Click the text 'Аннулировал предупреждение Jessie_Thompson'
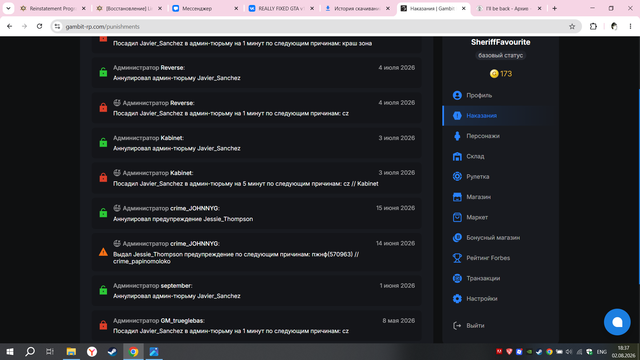The width and height of the screenshot is (640, 360). pos(183,219)
